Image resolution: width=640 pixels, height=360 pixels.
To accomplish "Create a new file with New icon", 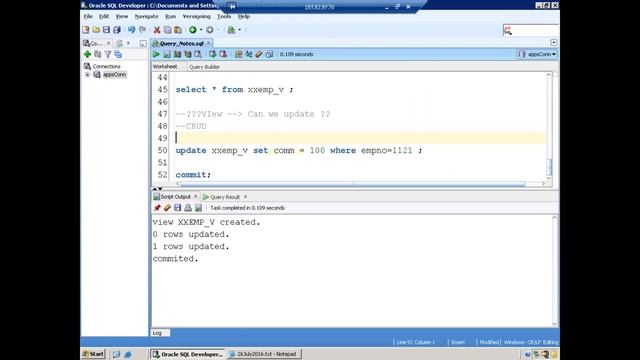I will pyautogui.click(x=86, y=30).
